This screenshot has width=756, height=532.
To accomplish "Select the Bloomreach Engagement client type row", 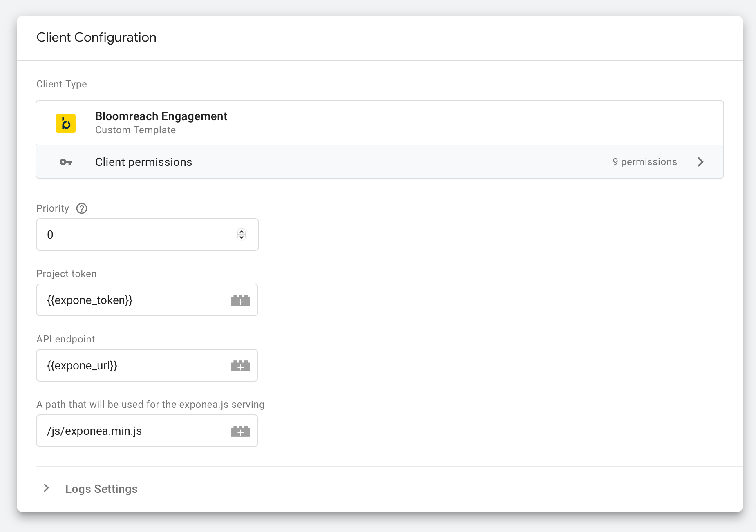I will [x=380, y=123].
